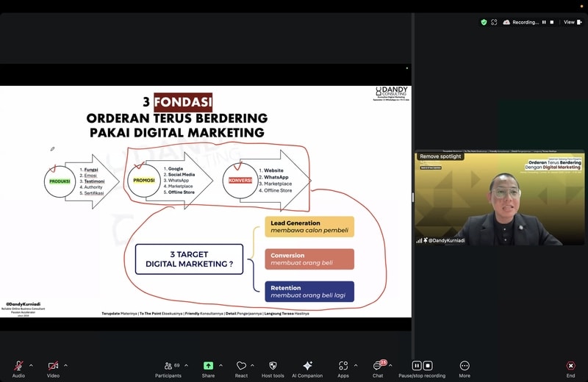Viewport: 588px width, 382px height.
Task: Open the AI Companion sparkle icon
Action: (x=307, y=365)
